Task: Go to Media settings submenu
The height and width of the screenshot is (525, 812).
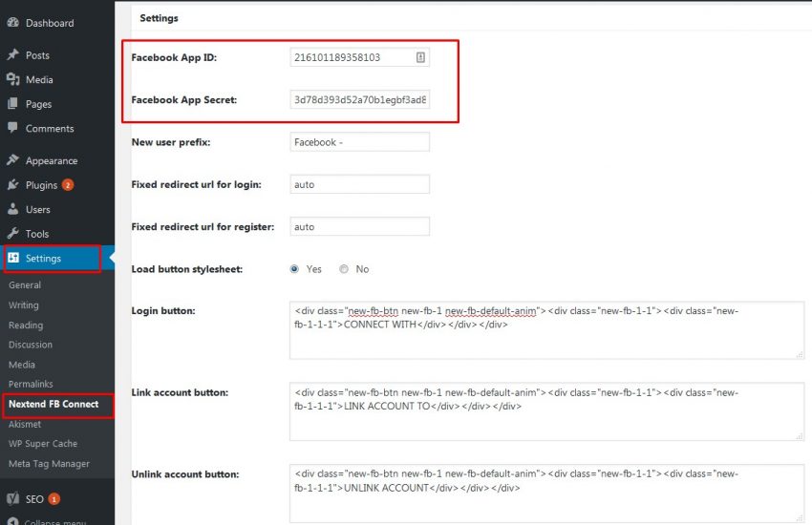Action: [x=22, y=364]
